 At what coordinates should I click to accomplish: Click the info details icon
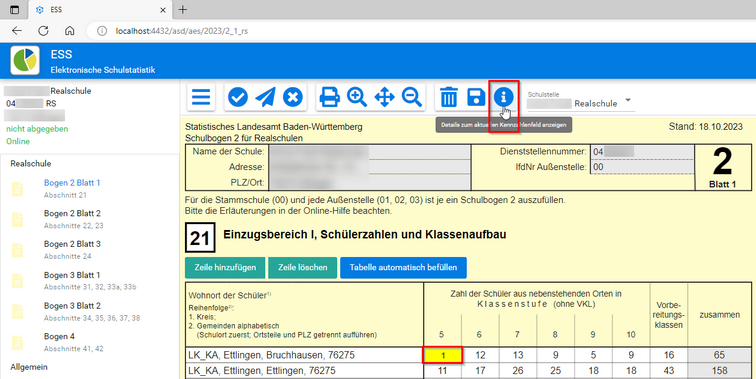click(x=503, y=97)
